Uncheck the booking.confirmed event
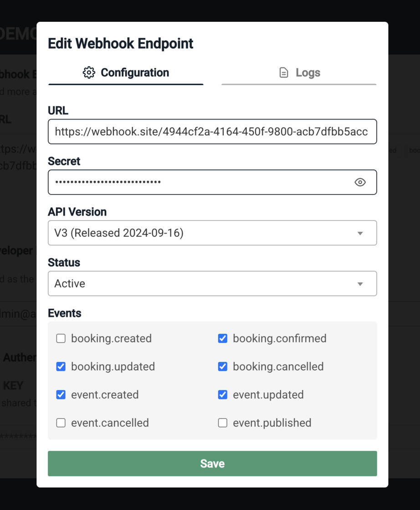 (223, 338)
